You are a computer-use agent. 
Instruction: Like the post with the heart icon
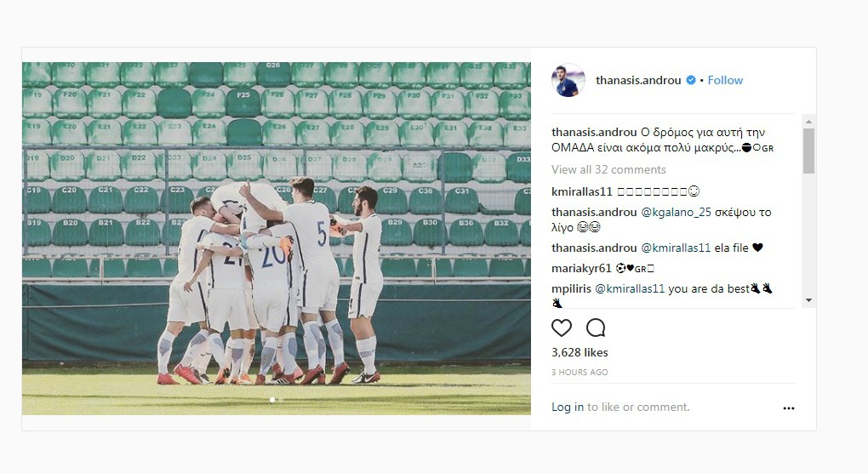coord(562,328)
